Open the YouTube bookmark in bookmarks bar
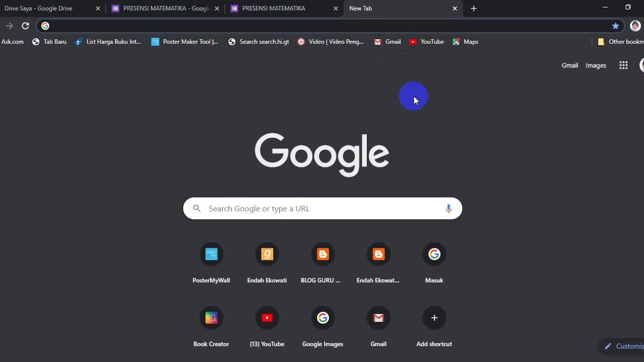This screenshot has height=362, width=644. [x=427, y=42]
